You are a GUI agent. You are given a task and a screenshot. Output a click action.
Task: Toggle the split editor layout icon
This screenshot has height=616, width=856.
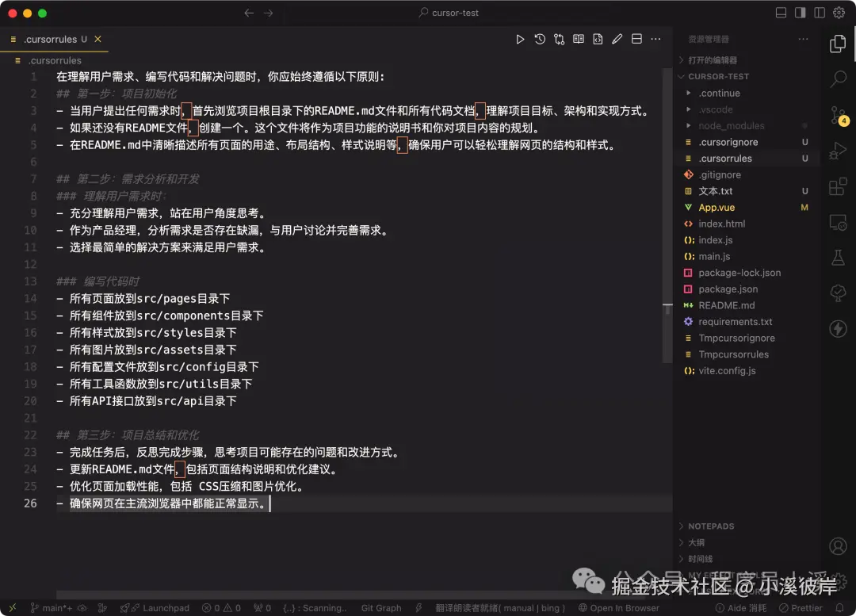(x=636, y=38)
